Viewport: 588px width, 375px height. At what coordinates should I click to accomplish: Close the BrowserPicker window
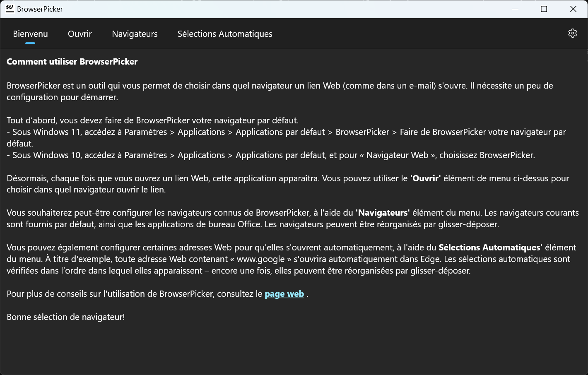click(573, 9)
